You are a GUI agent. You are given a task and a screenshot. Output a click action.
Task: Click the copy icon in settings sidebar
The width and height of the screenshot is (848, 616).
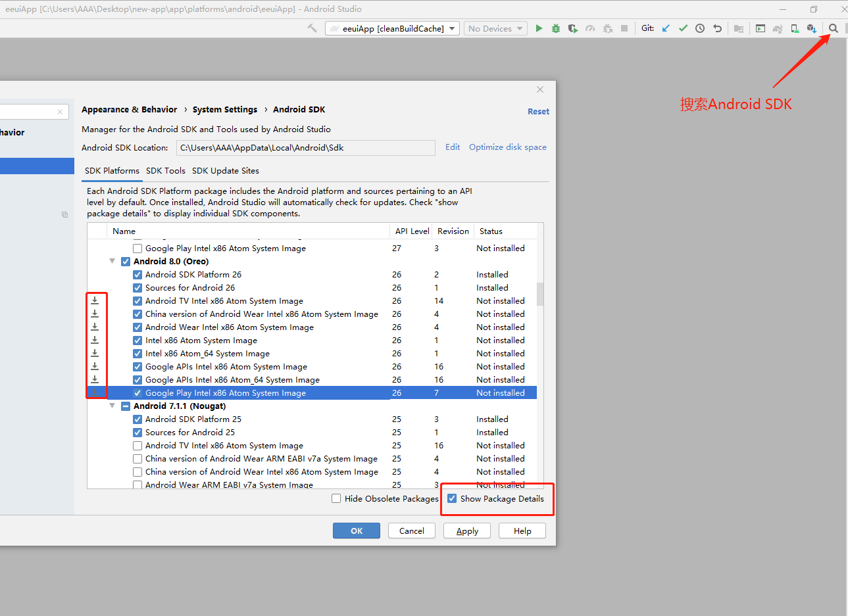(64, 214)
